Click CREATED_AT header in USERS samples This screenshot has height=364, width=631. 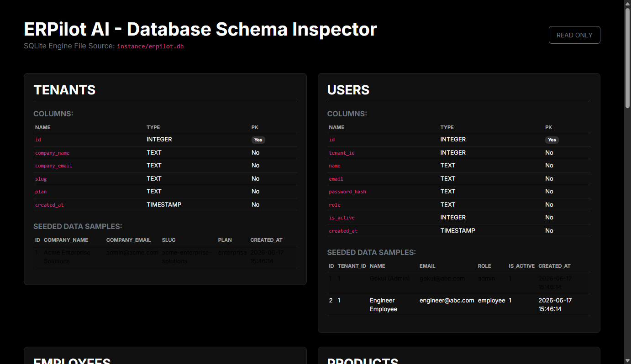pos(554,266)
